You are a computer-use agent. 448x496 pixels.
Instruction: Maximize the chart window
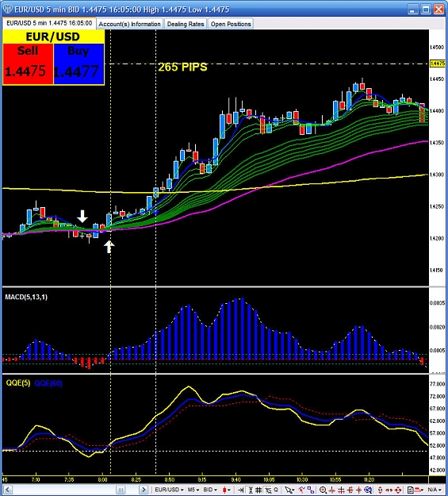point(426,10)
